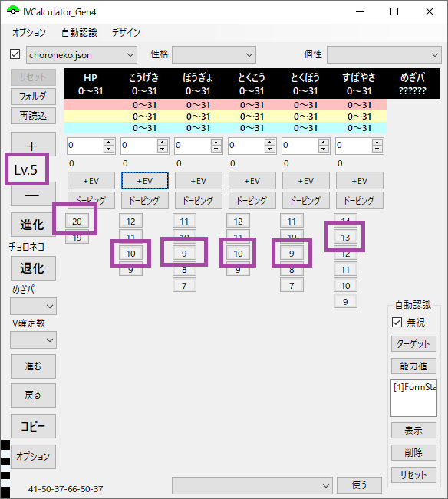The image size is (448, 499).
Task: Toggle the 無視 ignore checkbox
Action: click(397, 323)
